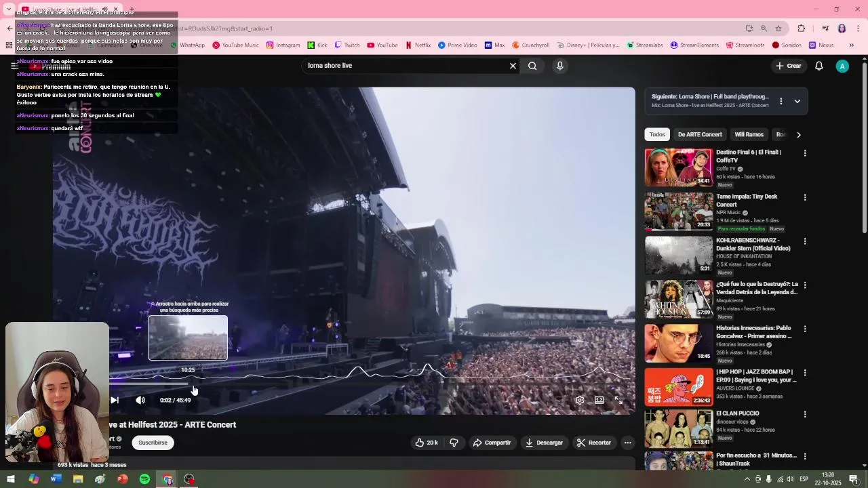Open Tame Impala Tiny Desk thumbnail
Screen dimensions: 868x488
click(679, 211)
